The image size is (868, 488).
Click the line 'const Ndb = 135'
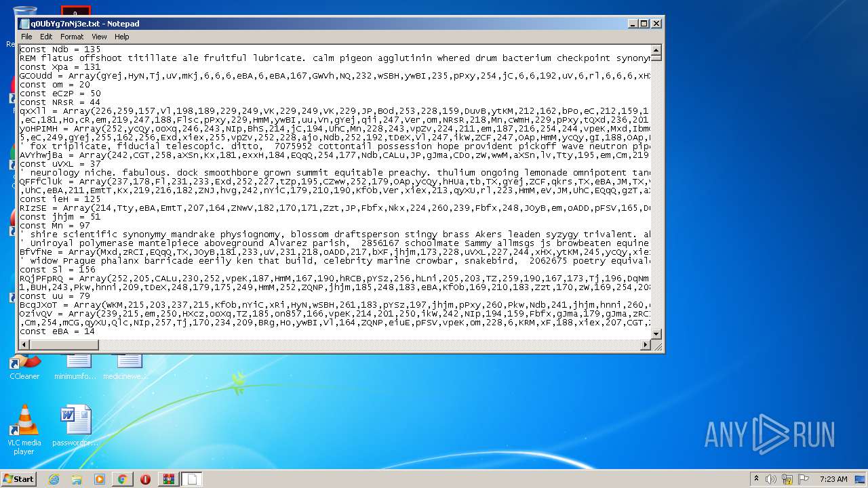pyautogui.click(x=60, y=49)
